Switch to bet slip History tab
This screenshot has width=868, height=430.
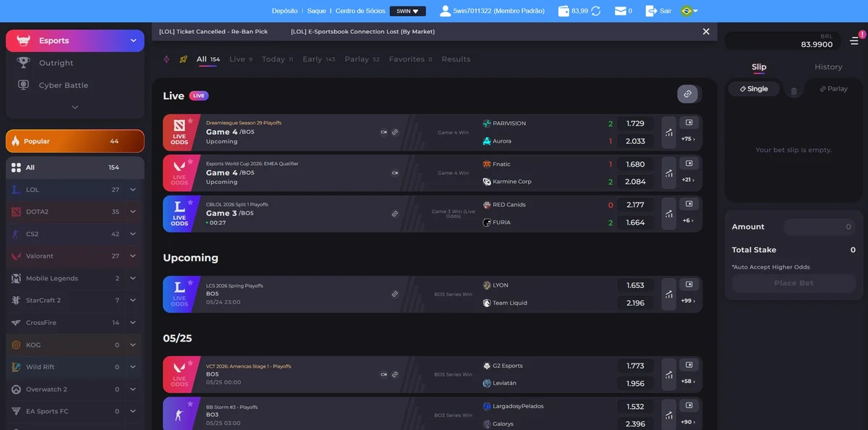pyautogui.click(x=828, y=67)
